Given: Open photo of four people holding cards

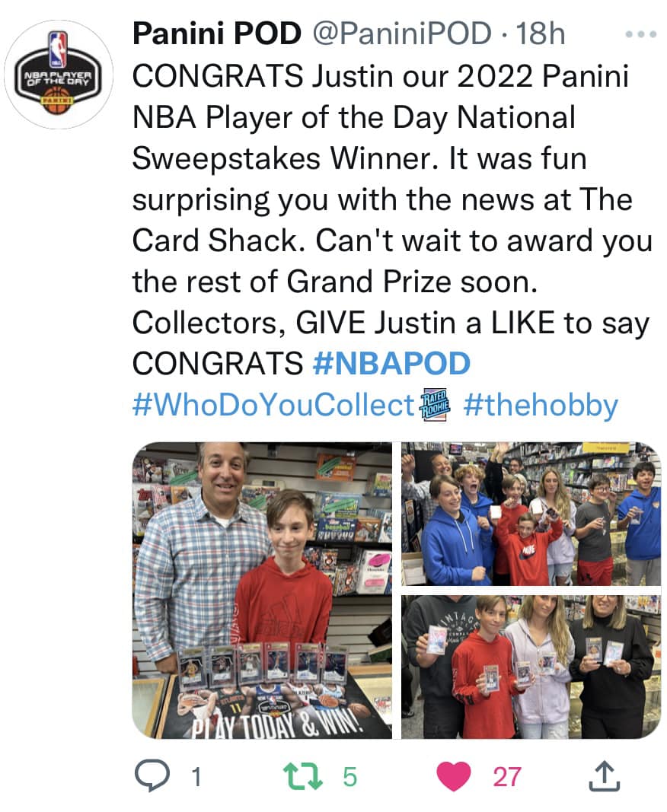Looking at the screenshot, I should tap(531, 667).
